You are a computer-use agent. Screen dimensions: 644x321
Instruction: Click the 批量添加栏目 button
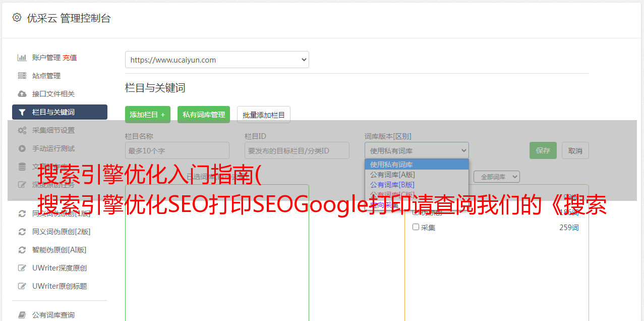click(x=264, y=115)
